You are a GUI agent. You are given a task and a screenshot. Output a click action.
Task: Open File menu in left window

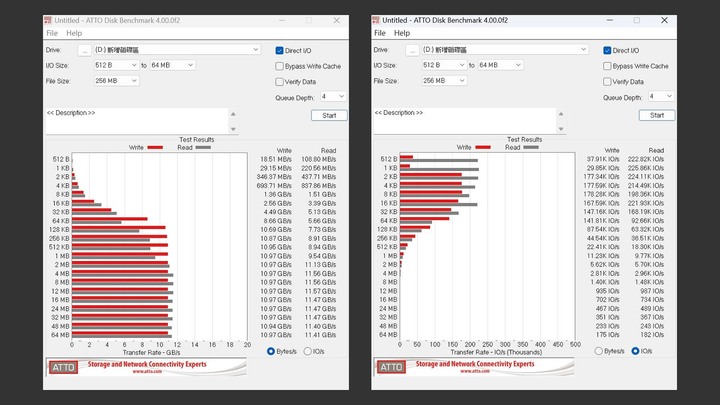coord(52,33)
